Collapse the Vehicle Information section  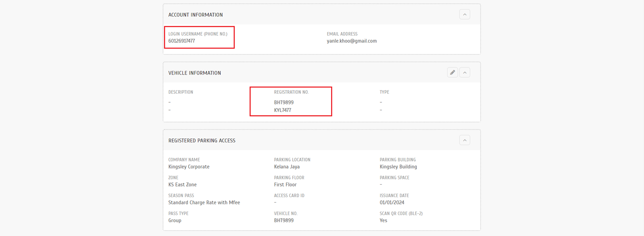click(x=465, y=73)
